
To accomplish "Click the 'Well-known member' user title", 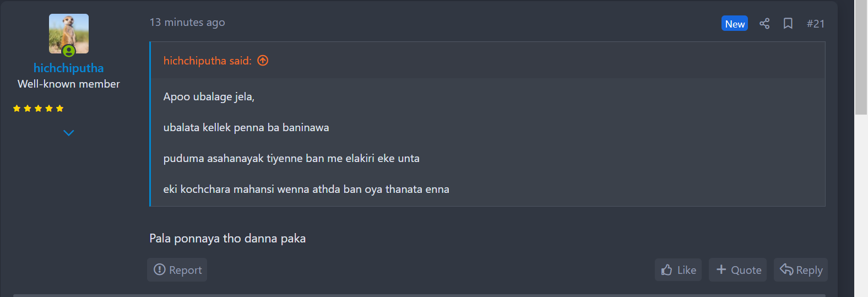I will point(69,84).
